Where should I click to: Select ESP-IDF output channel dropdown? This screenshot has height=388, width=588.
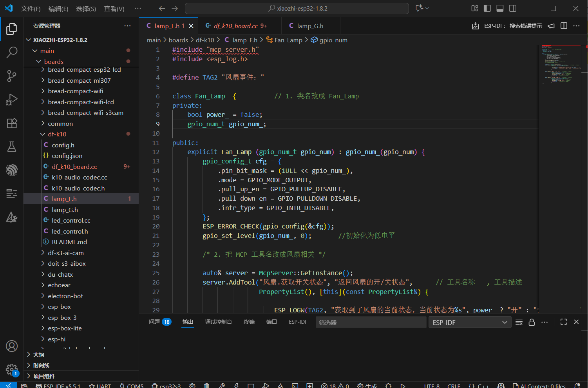[470, 323]
